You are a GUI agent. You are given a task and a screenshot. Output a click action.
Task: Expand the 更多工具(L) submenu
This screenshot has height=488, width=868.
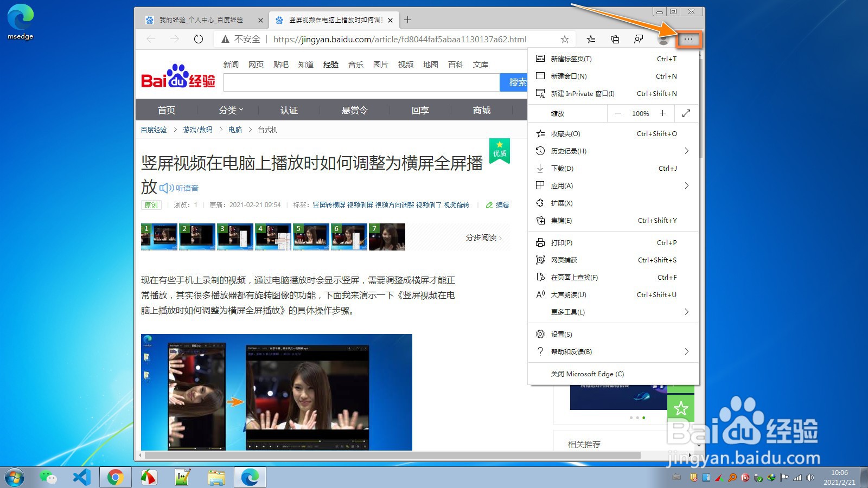pyautogui.click(x=613, y=312)
